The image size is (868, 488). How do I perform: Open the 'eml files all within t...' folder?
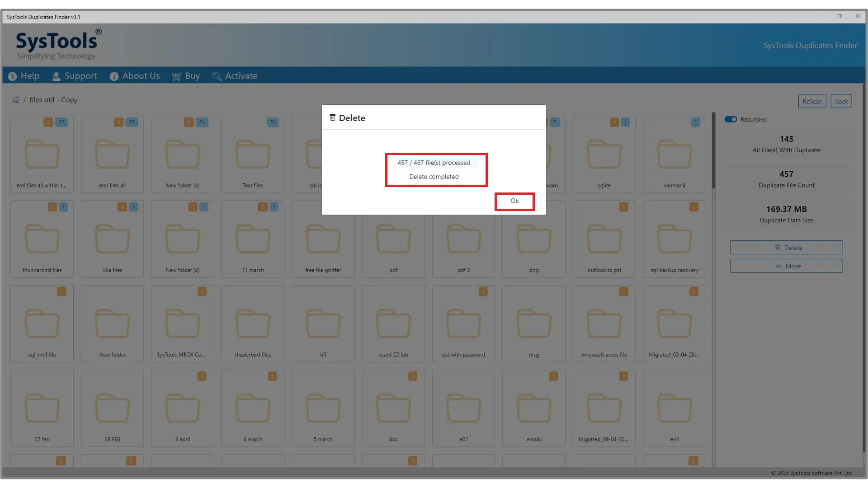[42, 155]
